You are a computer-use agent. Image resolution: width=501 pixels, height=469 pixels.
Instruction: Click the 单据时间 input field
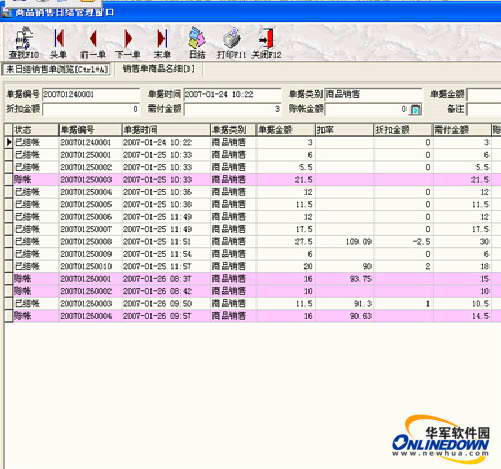click(x=232, y=94)
